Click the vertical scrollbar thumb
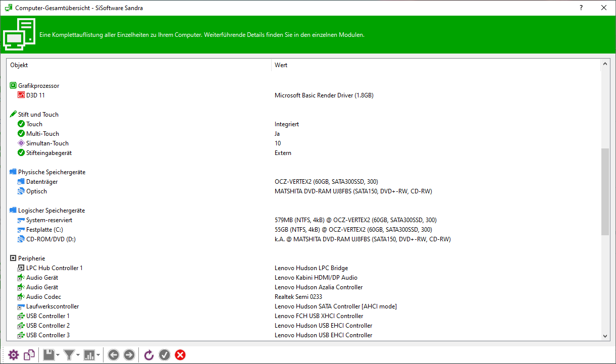Viewport: 616px width, 364px height. [x=605, y=192]
